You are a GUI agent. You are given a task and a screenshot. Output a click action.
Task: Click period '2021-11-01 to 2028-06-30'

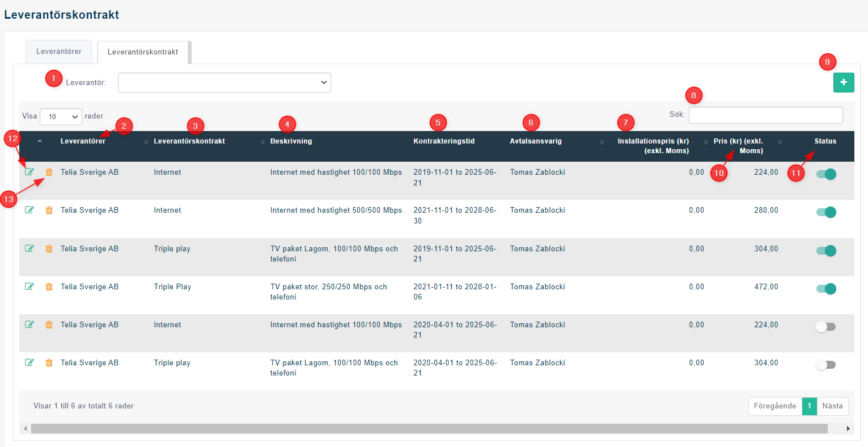(455, 216)
